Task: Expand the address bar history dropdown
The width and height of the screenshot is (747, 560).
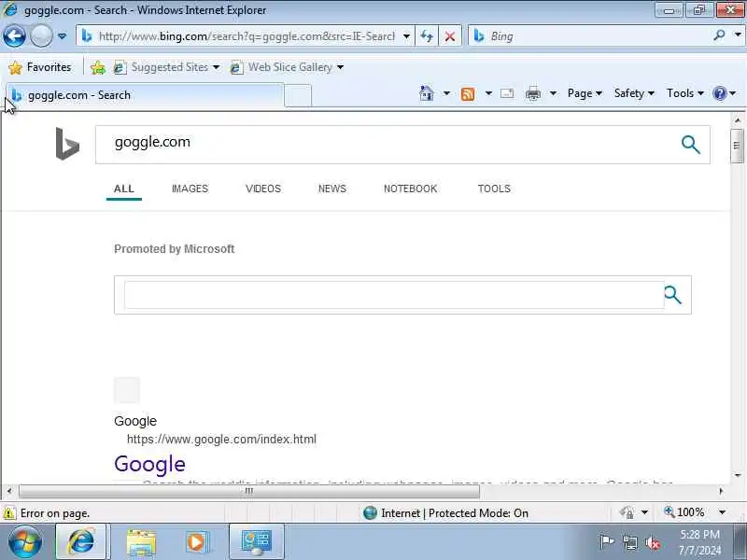Action: pyautogui.click(x=406, y=36)
